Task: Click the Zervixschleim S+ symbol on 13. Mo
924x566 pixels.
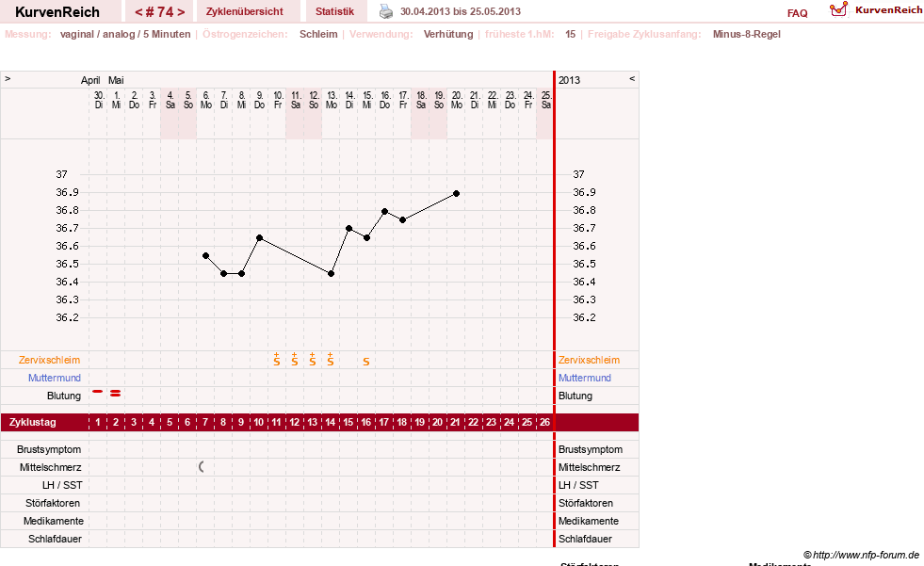Action: 330,359
